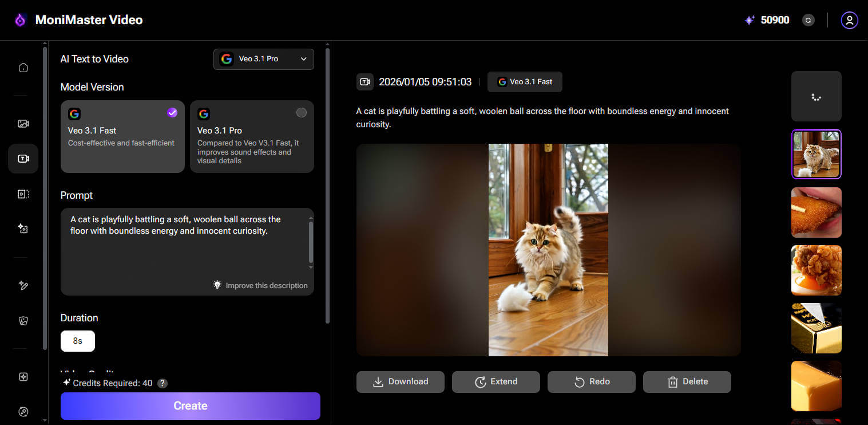Select the AI writing pen icon in sidebar

coord(23,285)
